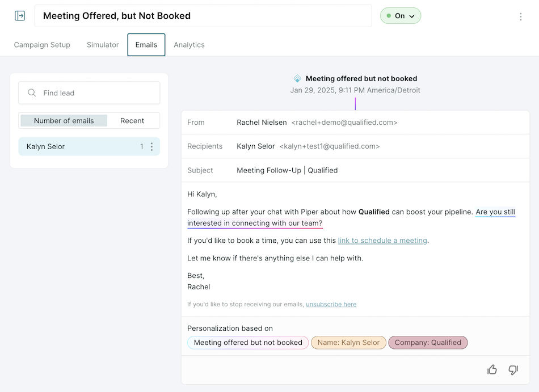Click the Jan 29, 2025 timestamp
The width and height of the screenshot is (539, 392).
(x=355, y=90)
